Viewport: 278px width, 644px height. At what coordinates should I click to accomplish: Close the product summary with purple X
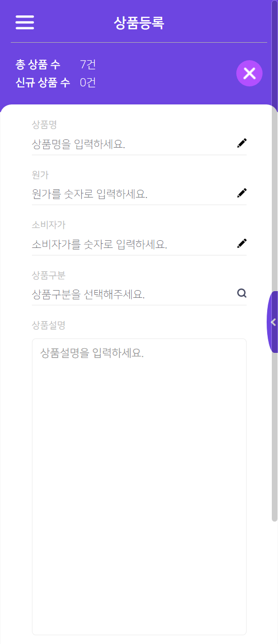point(249,74)
